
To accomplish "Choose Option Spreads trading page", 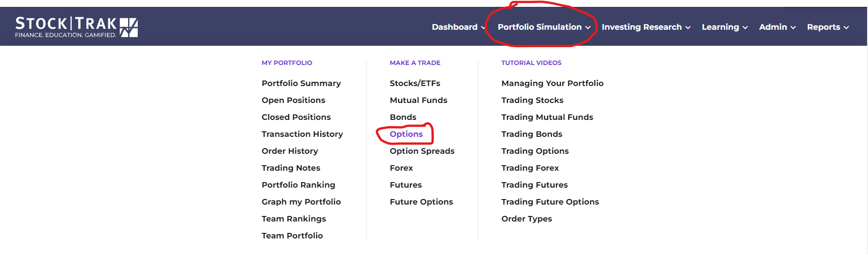I will tap(422, 151).
